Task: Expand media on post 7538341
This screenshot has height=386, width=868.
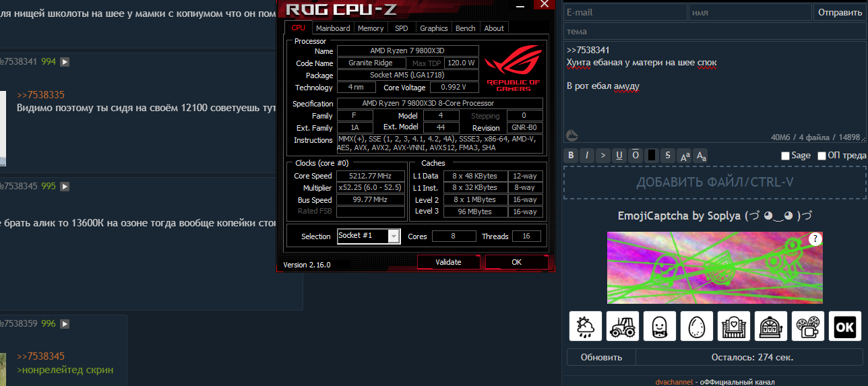Action: pos(65,62)
